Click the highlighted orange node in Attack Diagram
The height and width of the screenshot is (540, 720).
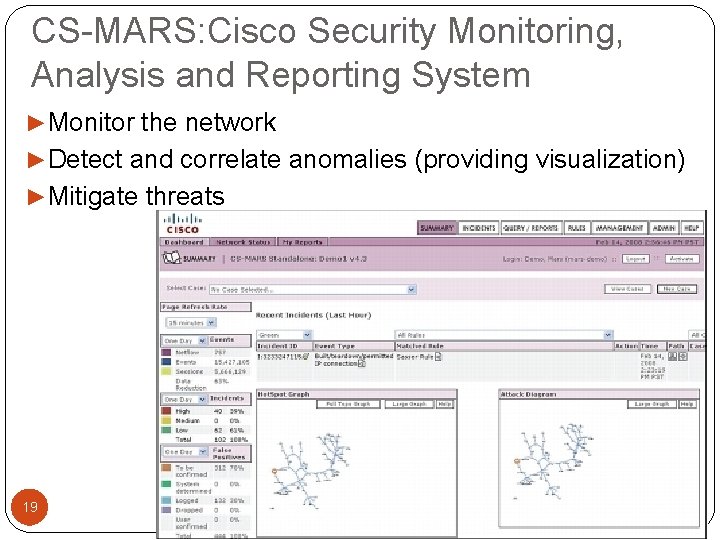tap(516, 461)
